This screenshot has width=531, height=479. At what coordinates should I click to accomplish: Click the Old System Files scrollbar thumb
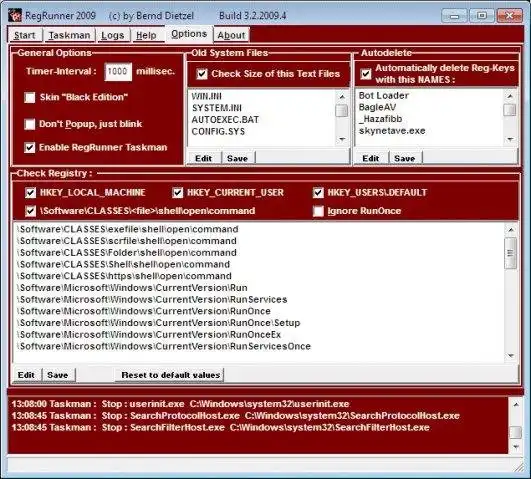(342, 110)
